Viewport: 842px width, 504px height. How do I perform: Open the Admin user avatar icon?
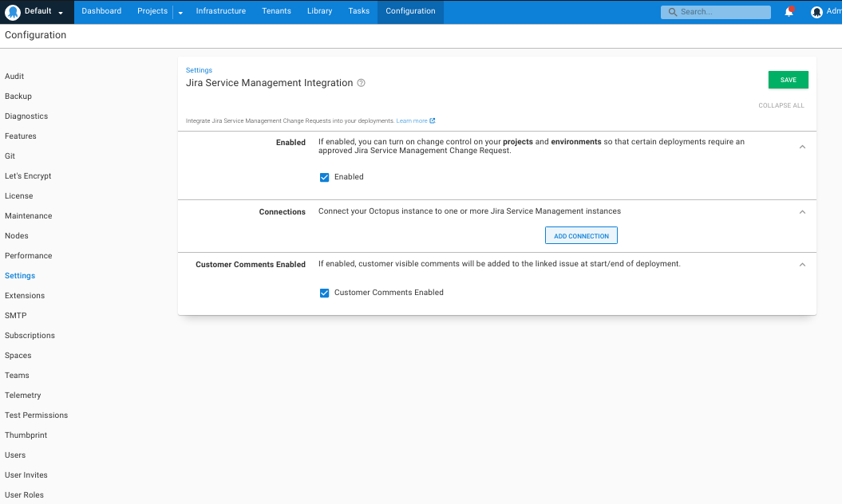pos(816,11)
